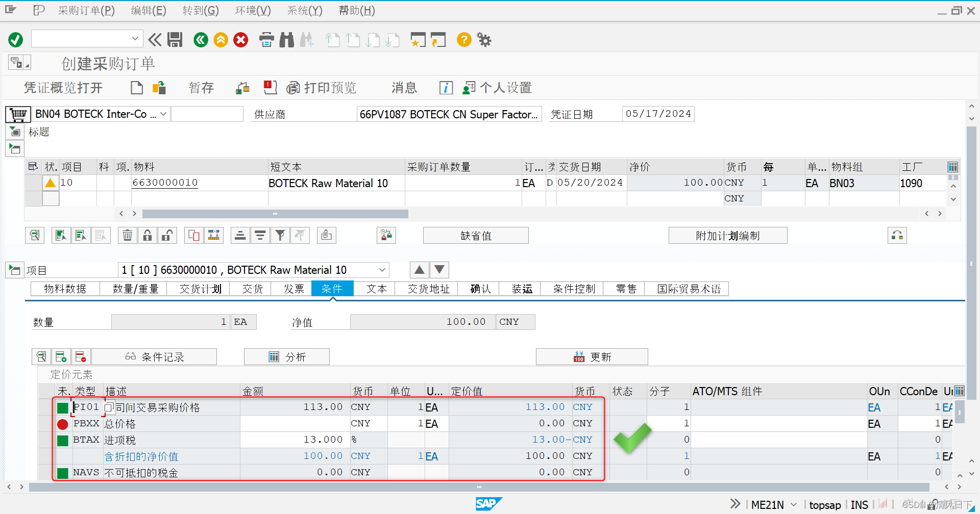Open the 消息 messages function
Screen dimensions: 980x514
pos(403,88)
